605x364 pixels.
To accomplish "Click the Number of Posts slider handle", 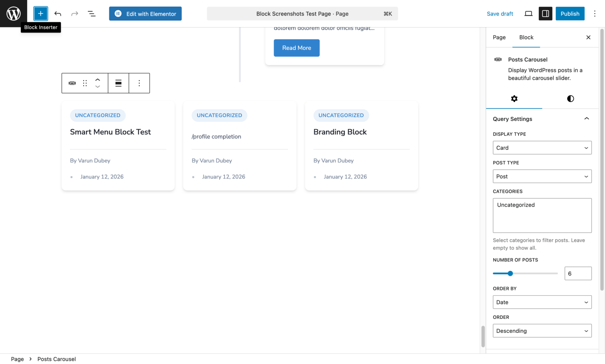I will (x=510, y=274).
